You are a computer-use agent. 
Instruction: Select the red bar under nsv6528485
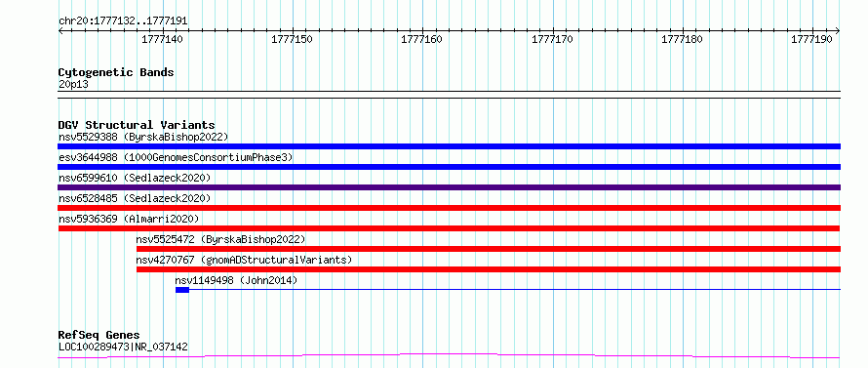click(x=449, y=208)
